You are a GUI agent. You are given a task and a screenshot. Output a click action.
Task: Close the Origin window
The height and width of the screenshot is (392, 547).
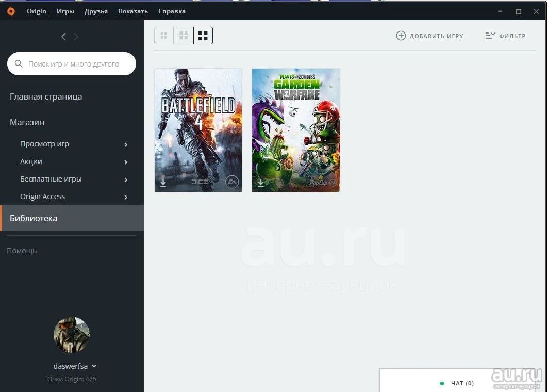537,11
